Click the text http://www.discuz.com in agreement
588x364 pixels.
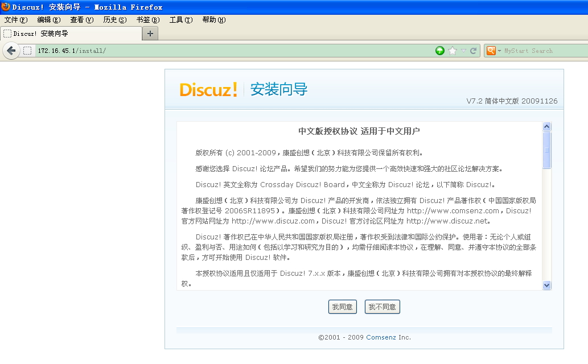coord(273,221)
